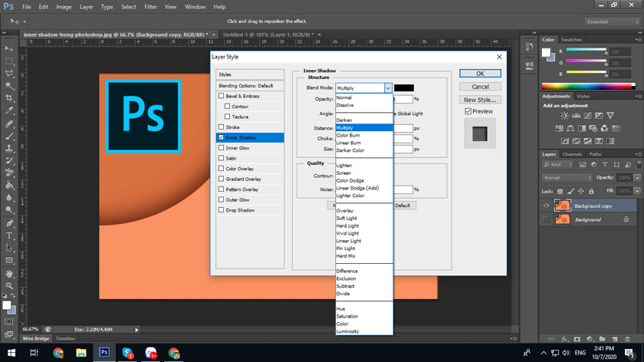This screenshot has width=644, height=362.
Task: Select the Path Selection tool
Action: coord(9,248)
